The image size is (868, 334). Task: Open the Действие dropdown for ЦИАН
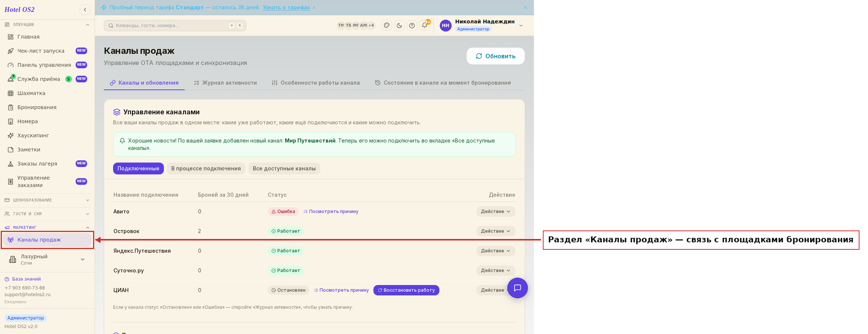point(492,290)
